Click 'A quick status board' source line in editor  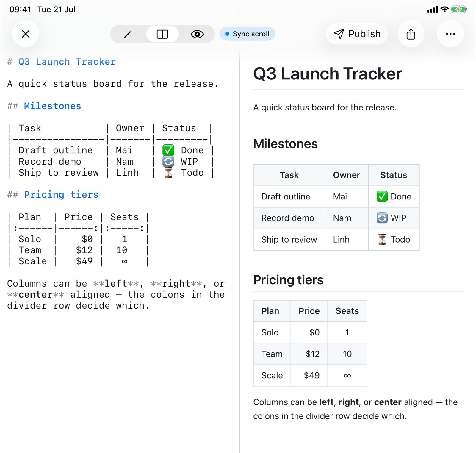click(x=113, y=84)
